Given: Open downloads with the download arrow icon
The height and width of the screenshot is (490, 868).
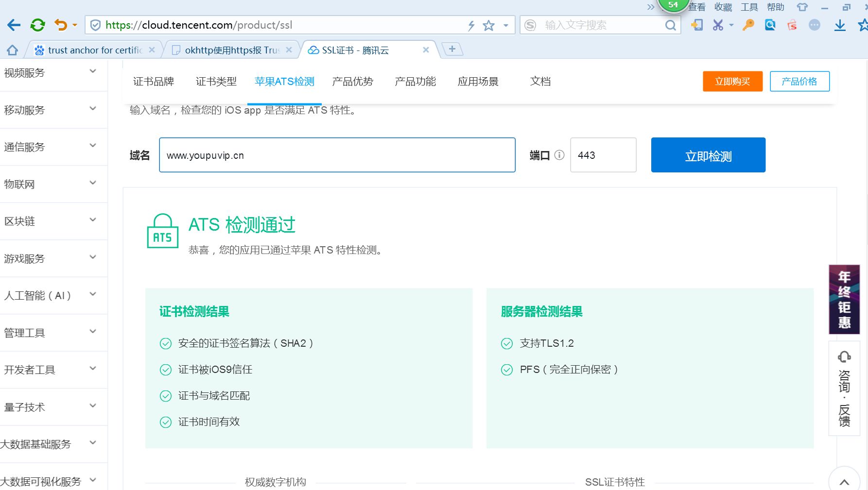Looking at the screenshot, I should click(840, 25).
